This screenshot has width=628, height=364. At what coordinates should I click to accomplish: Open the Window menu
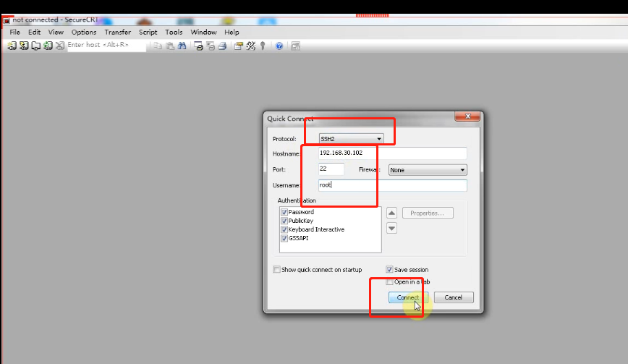[x=203, y=32]
